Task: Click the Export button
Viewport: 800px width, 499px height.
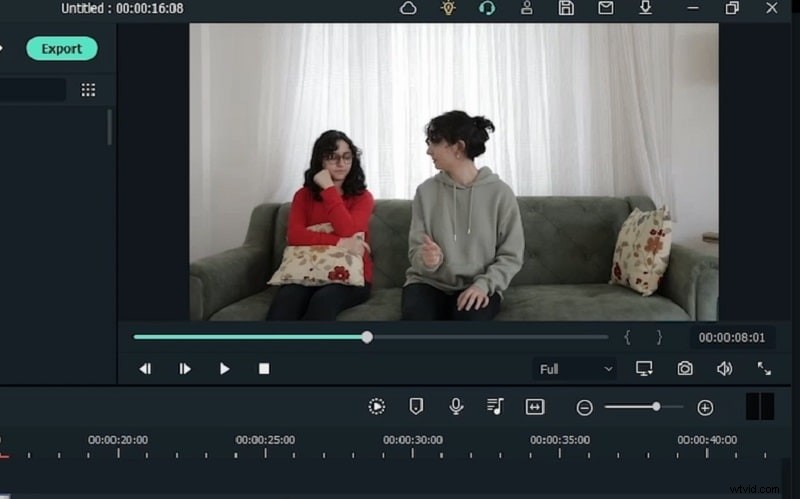Action: [62, 48]
